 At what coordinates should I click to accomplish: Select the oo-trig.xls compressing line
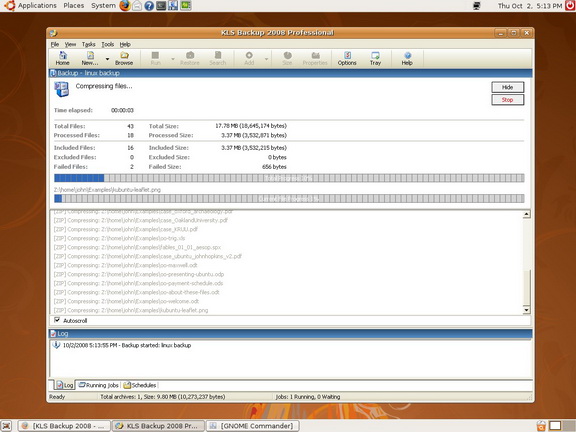coord(119,238)
